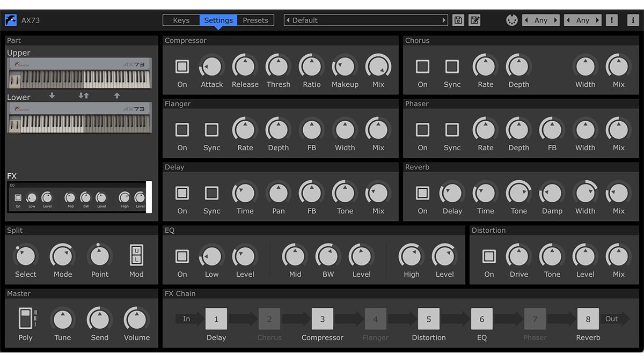The width and height of the screenshot is (644, 362).
Task: Click FX Chain slot 1 Delay
Action: [x=216, y=319]
